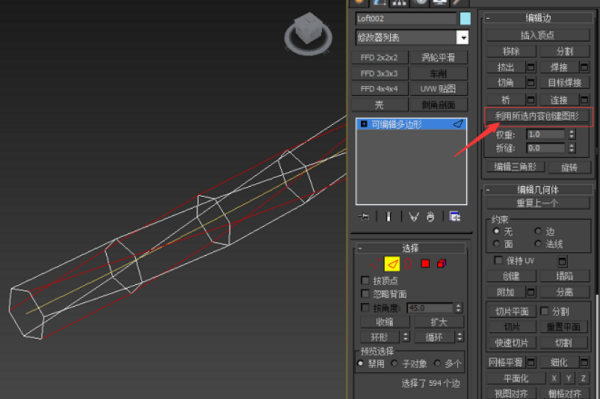This screenshot has width=600, height=399.
Task: Click spinner beside 循环 button
Action: click(460, 337)
